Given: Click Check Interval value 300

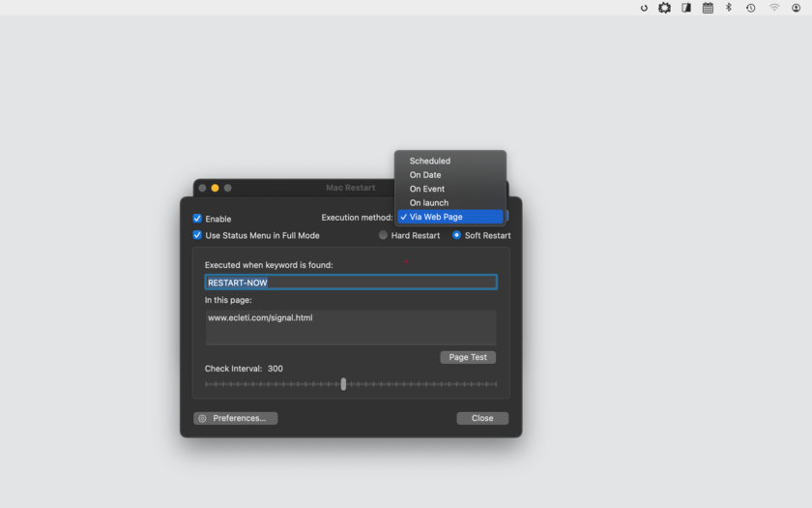Looking at the screenshot, I should [x=275, y=369].
